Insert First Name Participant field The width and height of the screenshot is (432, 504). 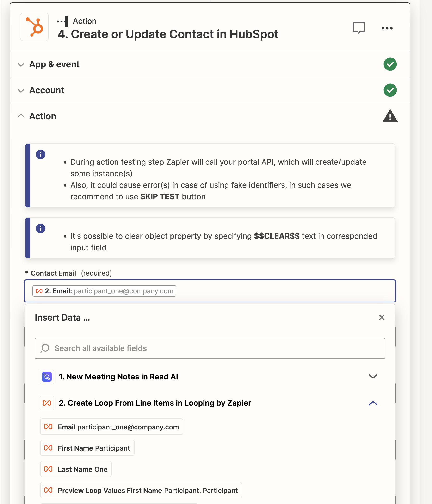pos(87,448)
